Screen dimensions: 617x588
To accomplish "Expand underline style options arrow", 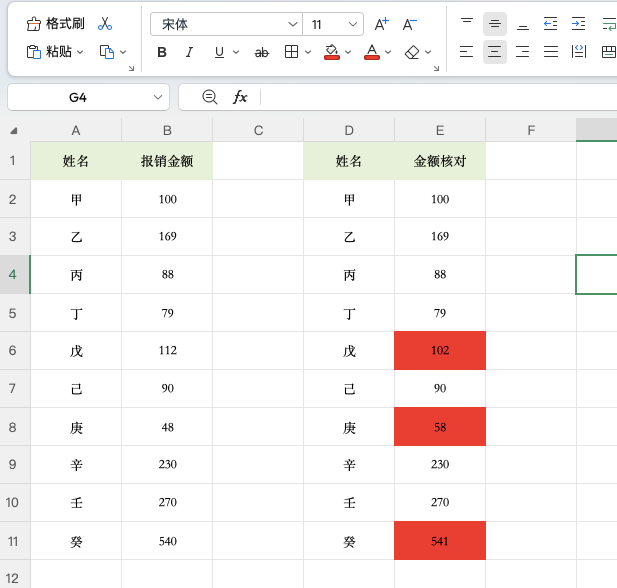I will point(236,52).
